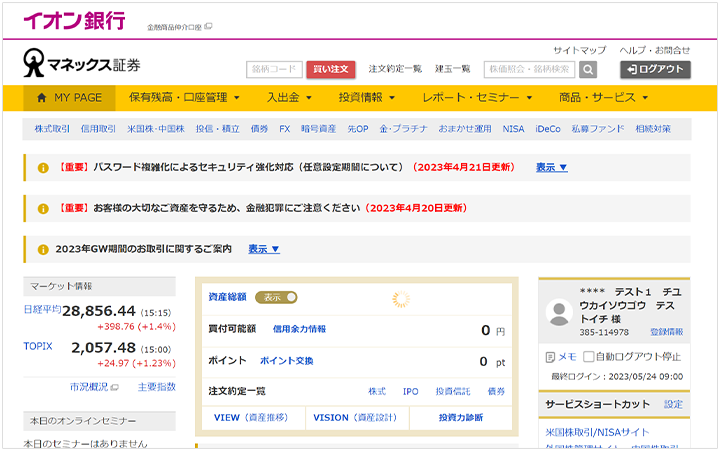Click info icon beside financial crime notice
This screenshot has height=450, width=720.
[x=43, y=208]
